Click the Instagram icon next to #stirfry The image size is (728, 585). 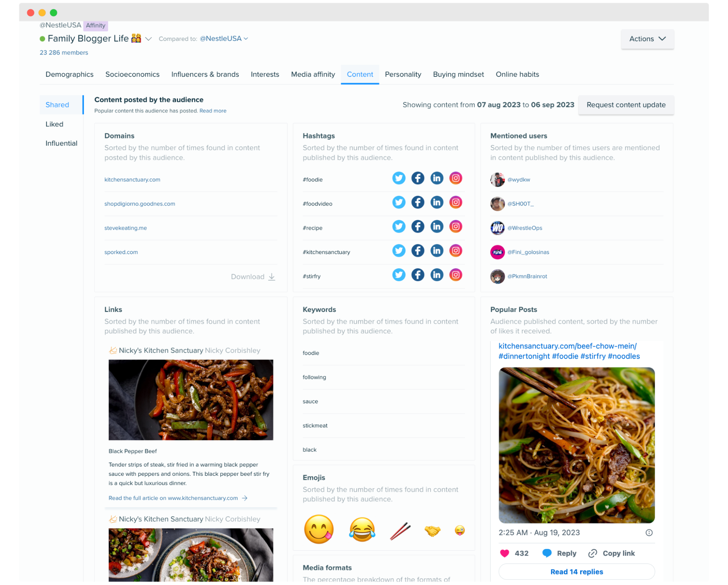coord(456,276)
